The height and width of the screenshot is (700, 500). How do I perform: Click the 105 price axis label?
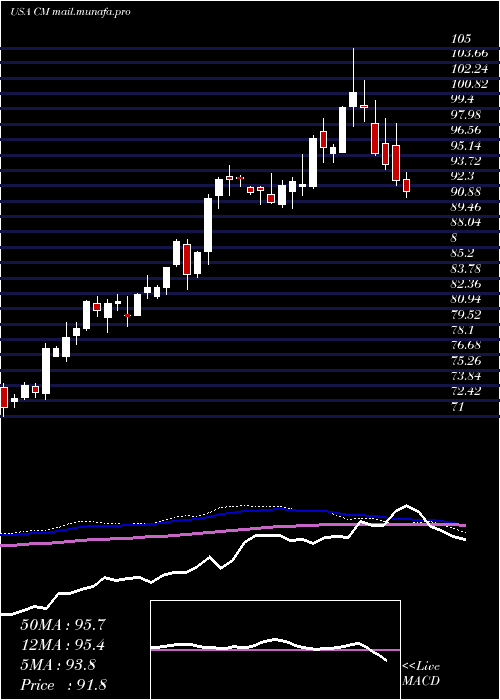tap(461, 38)
